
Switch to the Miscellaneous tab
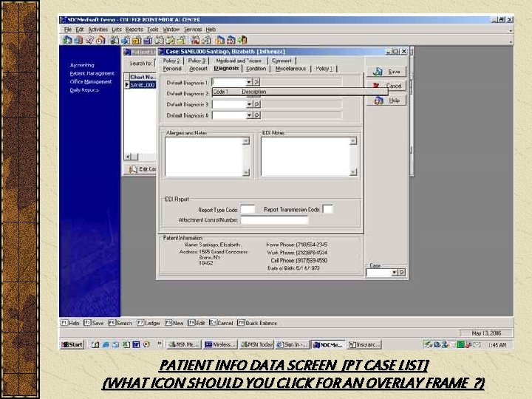tap(290, 69)
